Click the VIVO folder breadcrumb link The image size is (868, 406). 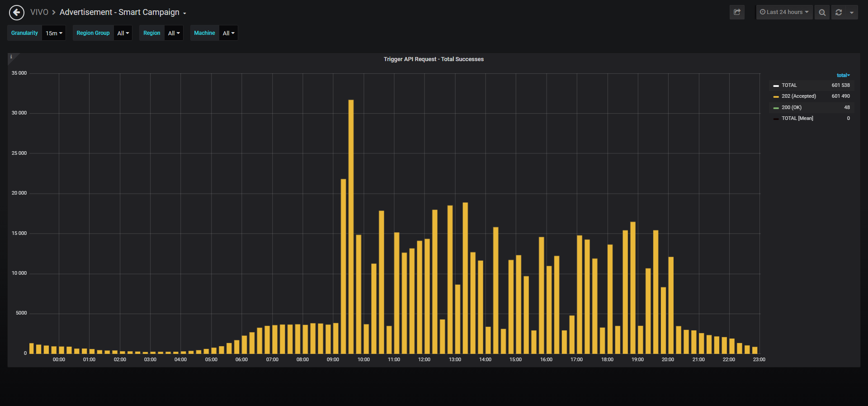pyautogui.click(x=39, y=12)
